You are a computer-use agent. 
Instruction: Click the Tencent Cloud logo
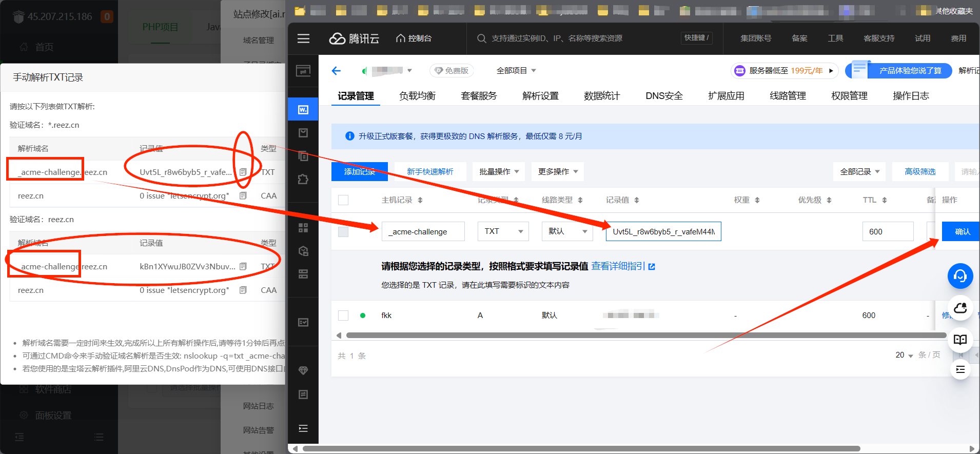click(354, 38)
